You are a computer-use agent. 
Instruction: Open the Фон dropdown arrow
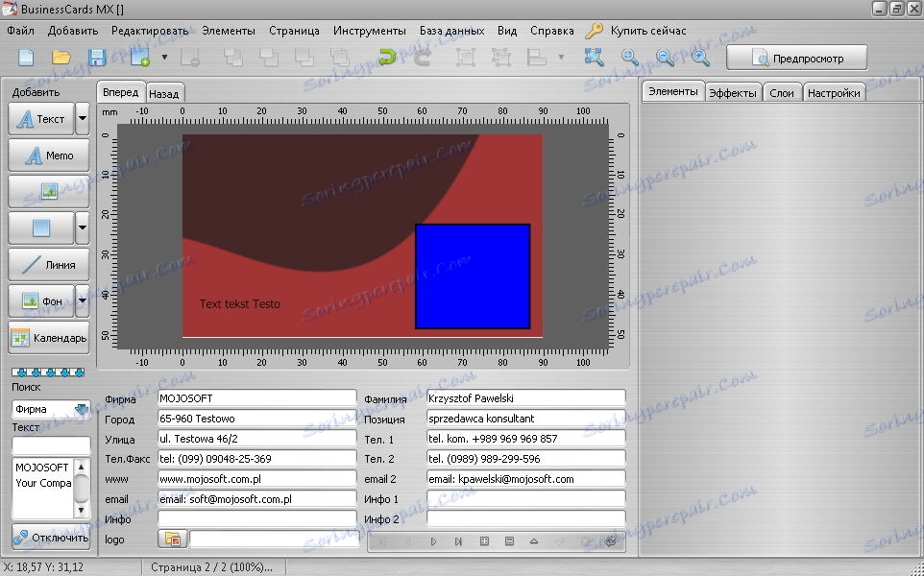(82, 301)
